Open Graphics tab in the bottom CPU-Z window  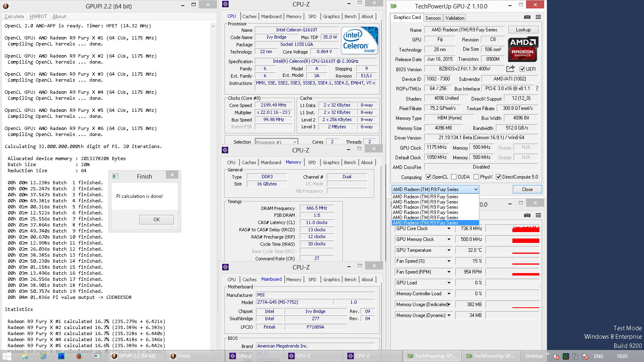click(331, 280)
